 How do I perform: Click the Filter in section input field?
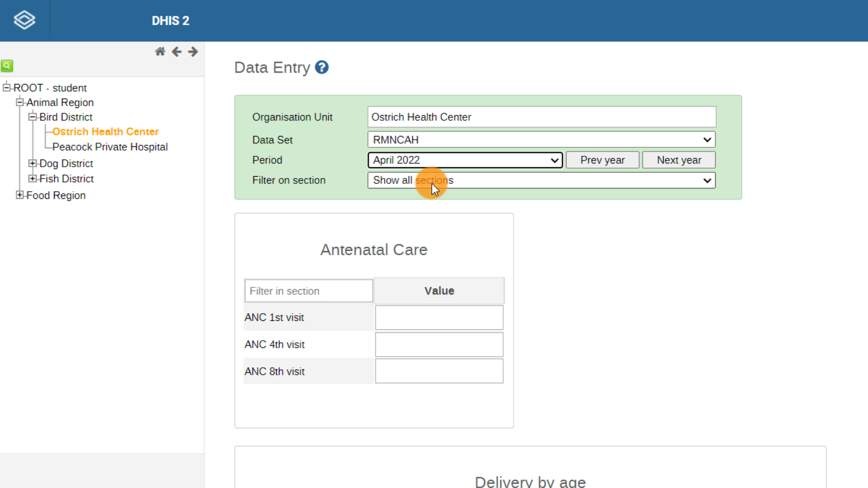(309, 291)
